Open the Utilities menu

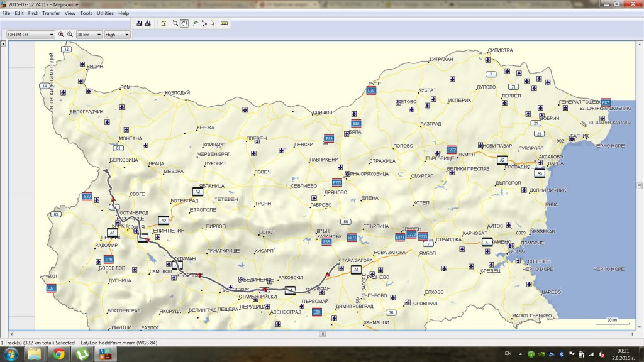(105, 13)
